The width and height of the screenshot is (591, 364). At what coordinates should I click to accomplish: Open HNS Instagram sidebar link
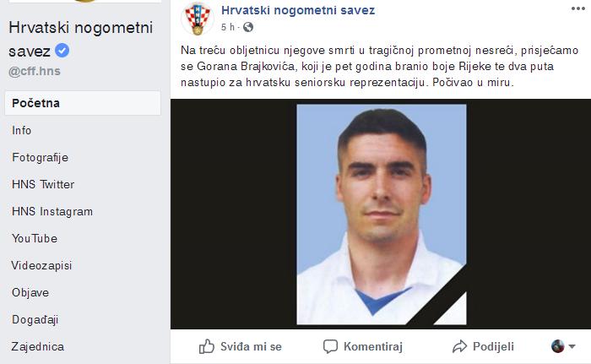(x=52, y=212)
